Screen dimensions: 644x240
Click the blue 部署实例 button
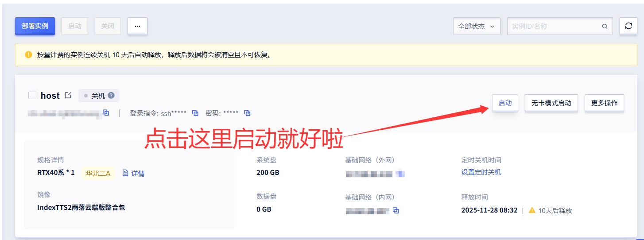click(35, 26)
